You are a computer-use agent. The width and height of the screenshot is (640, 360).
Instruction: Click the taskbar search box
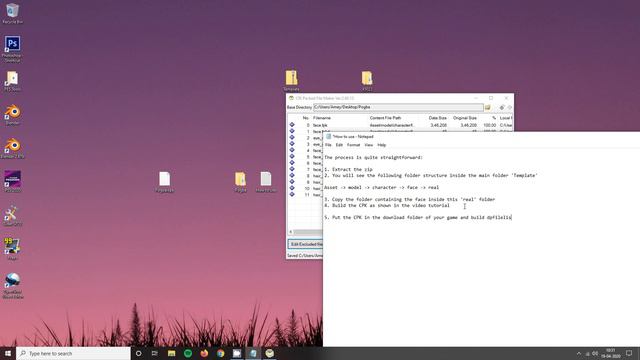(x=73, y=353)
